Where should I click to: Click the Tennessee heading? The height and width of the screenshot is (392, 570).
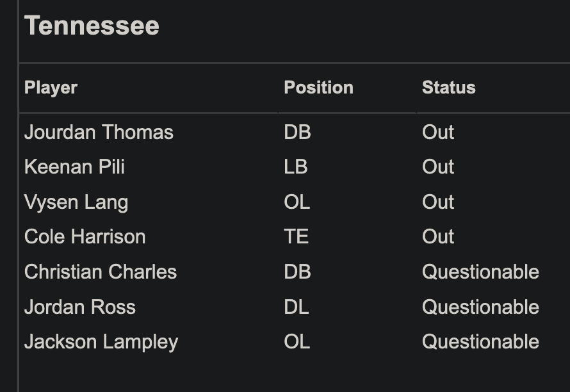[x=92, y=26]
